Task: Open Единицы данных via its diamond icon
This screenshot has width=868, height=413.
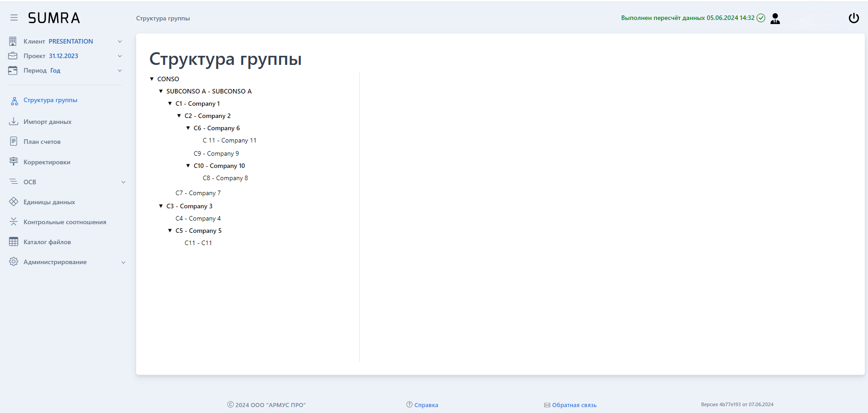Action: [14, 202]
